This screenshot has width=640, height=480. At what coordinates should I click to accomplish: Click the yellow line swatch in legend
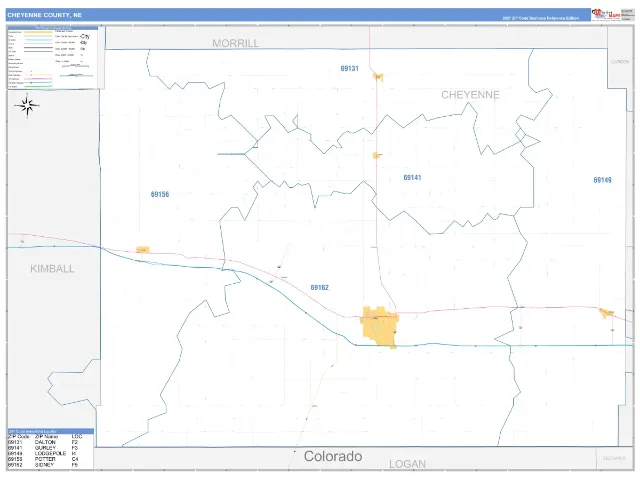(38, 32)
